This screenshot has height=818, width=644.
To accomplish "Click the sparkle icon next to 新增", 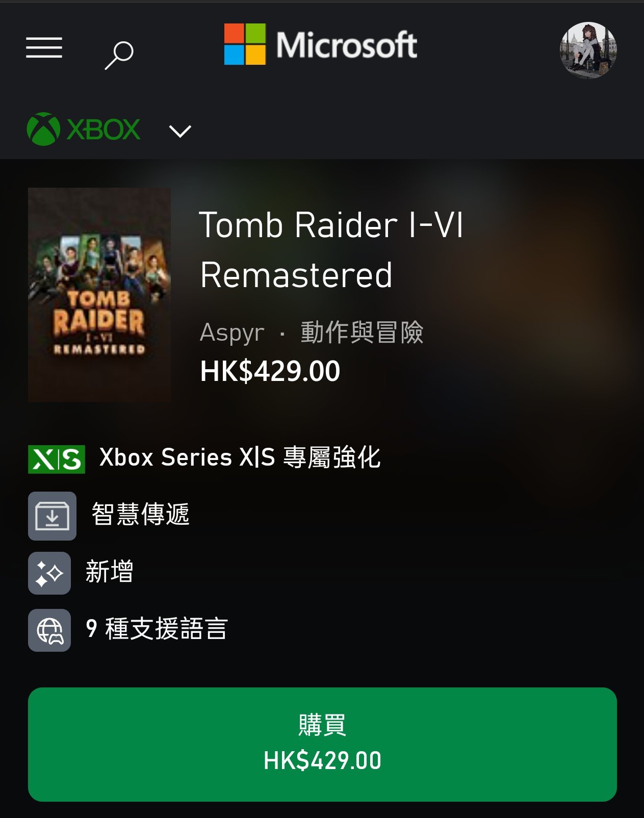I will pyautogui.click(x=49, y=573).
